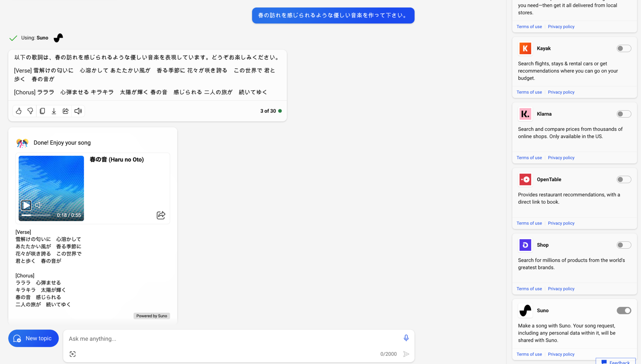Share the chat response icon
Image resolution: width=641 pixels, height=364 pixels.
click(66, 111)
